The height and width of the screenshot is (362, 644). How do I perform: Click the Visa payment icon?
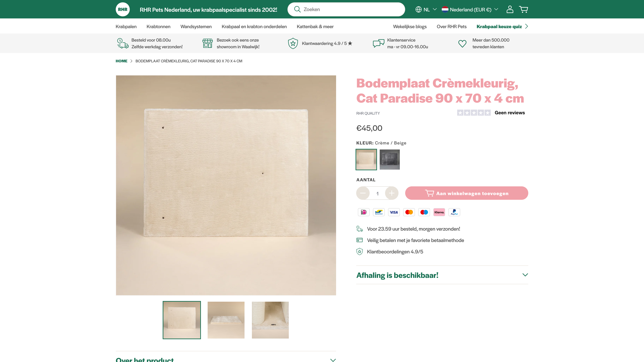394,212
